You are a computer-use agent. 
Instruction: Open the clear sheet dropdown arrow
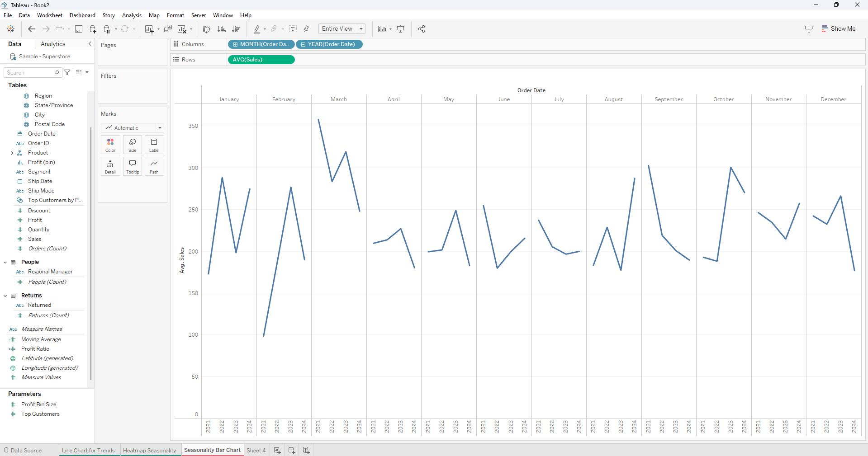(x=191, y=29)
